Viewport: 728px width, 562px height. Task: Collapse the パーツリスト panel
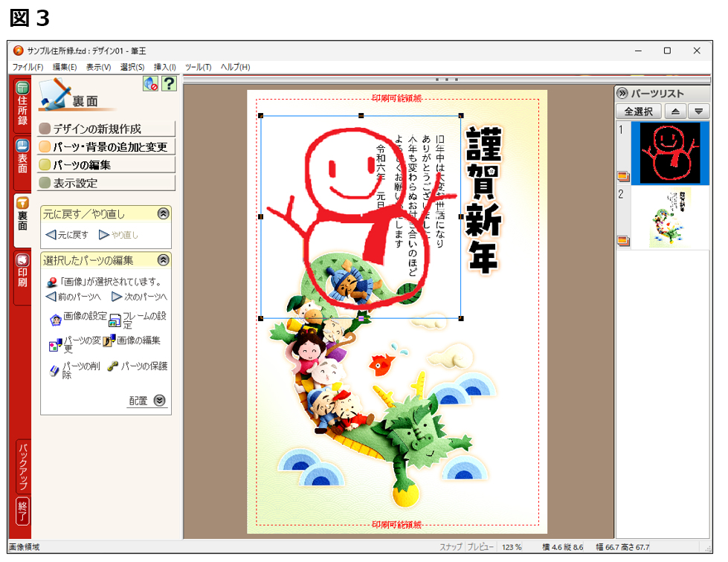pos(622,94)
